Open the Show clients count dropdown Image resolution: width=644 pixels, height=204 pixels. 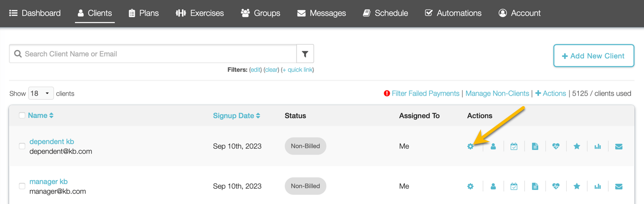point(41,93)
